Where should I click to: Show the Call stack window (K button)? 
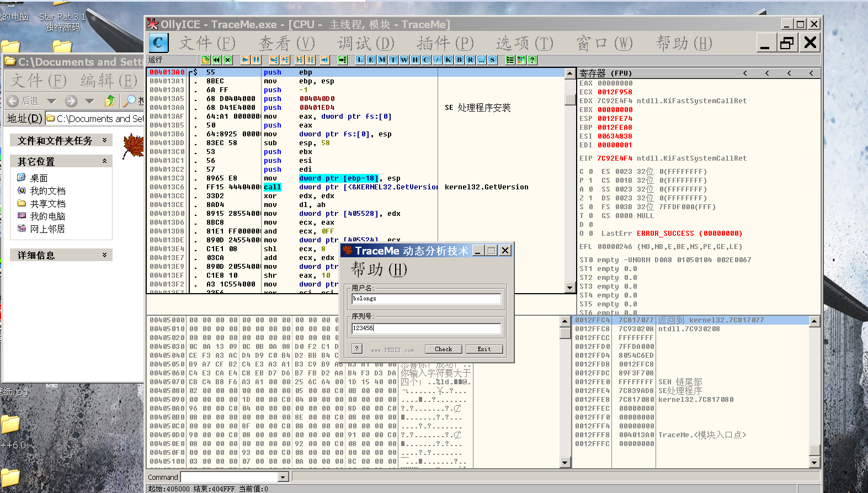pyautogui.click(x=448, y=60)
